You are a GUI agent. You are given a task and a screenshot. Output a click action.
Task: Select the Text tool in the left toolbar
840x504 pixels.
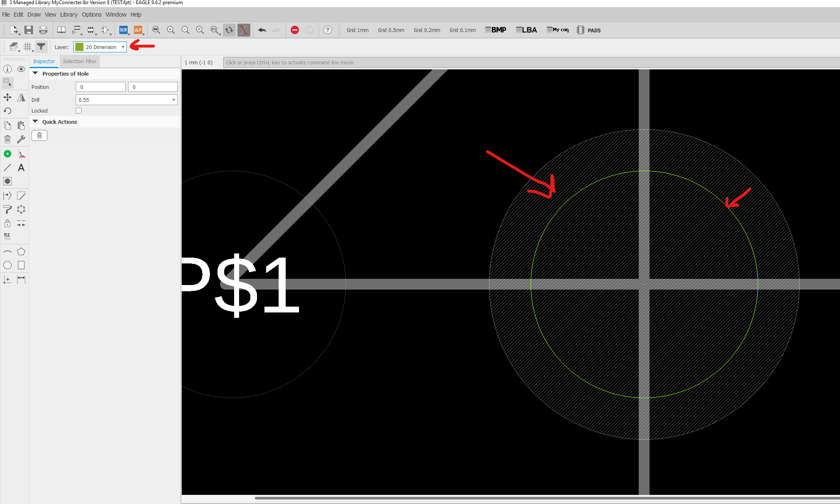coord(21,167)
